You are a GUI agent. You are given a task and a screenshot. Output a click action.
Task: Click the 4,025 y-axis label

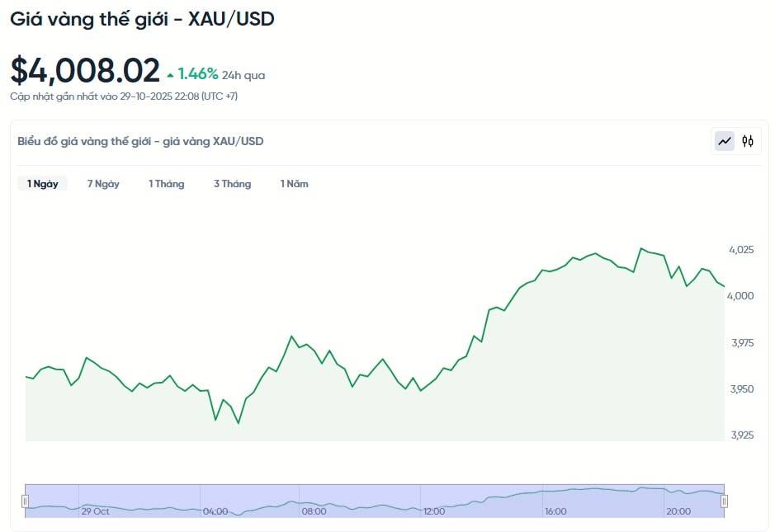741,249
